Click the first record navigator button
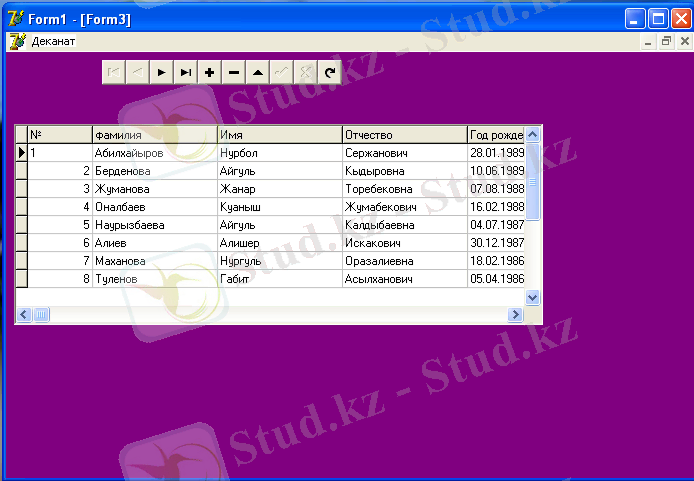694x481 pixels. 114,72
